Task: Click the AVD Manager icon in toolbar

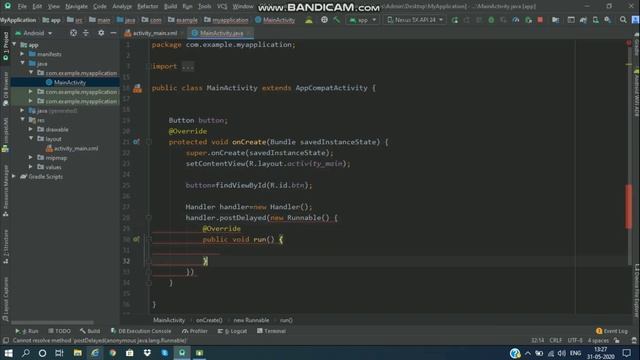Action: point(596,20)
